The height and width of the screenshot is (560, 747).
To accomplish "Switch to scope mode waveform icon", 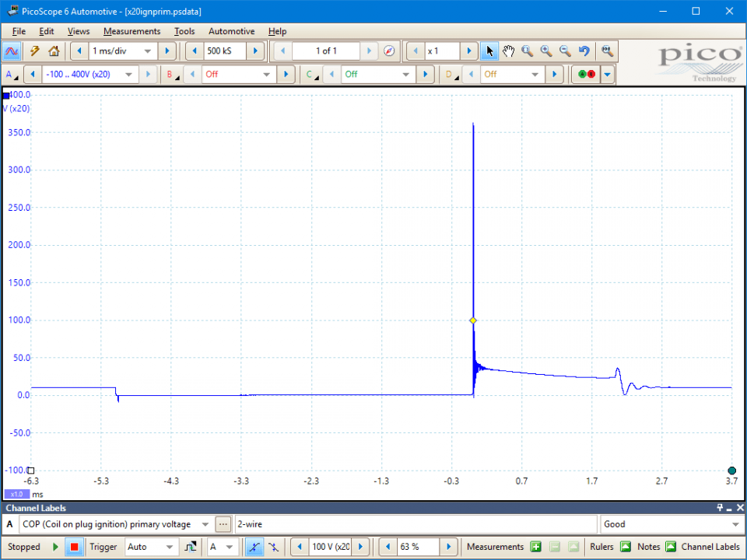I will coord(12,51).
